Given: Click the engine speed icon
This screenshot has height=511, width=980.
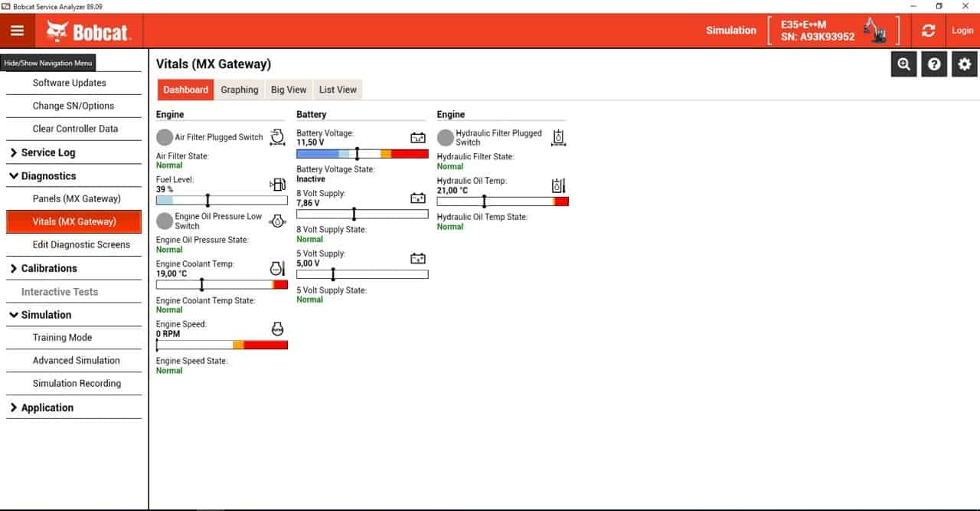Looking at the screenshot, I should 278,329.
